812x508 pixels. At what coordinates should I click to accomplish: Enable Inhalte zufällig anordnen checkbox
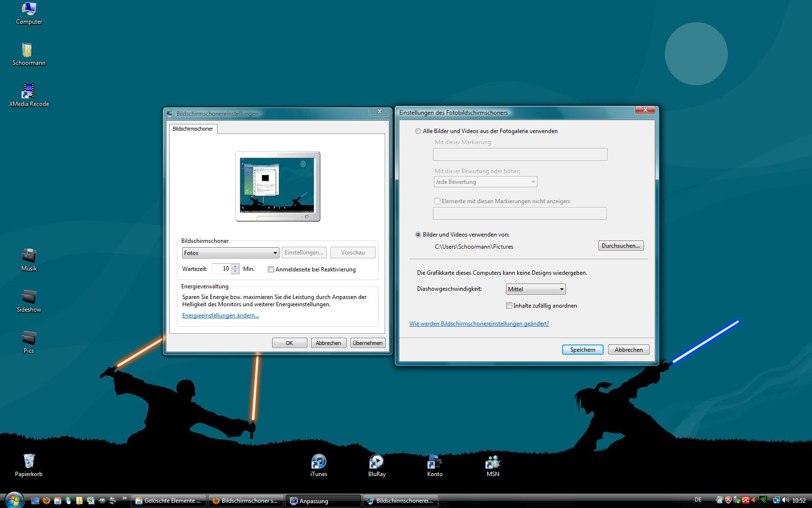coord(509,306)
